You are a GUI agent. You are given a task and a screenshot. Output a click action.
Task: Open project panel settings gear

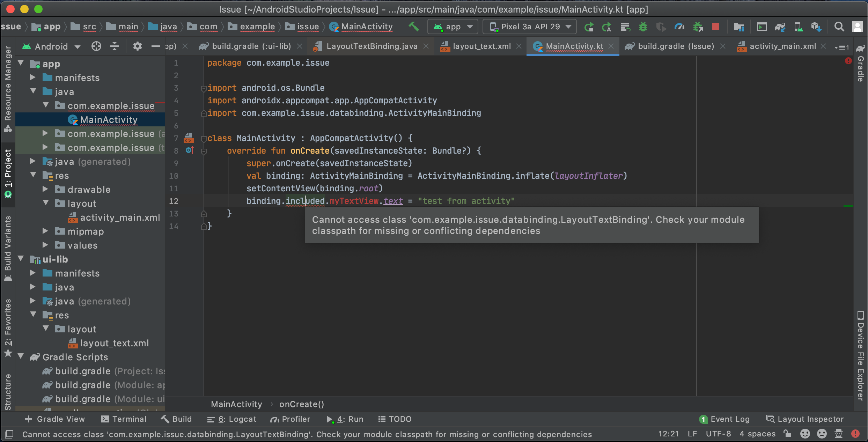137,46
